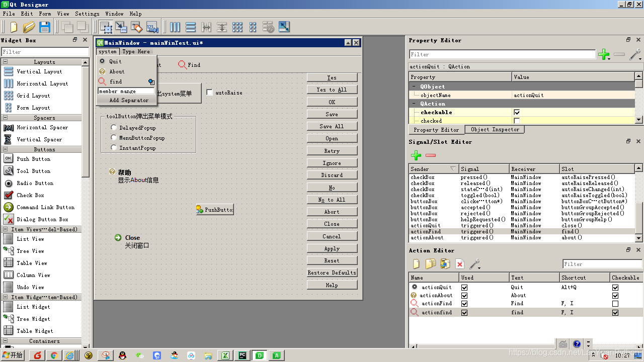Collapse the Buttons category

pyautogui.click(x=6, y=149)
